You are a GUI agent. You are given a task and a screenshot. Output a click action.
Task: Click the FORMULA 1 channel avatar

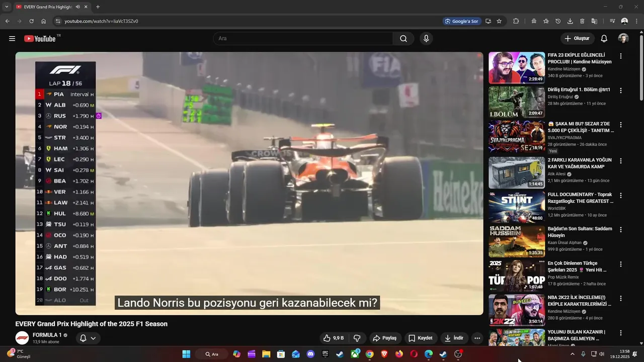22,338
